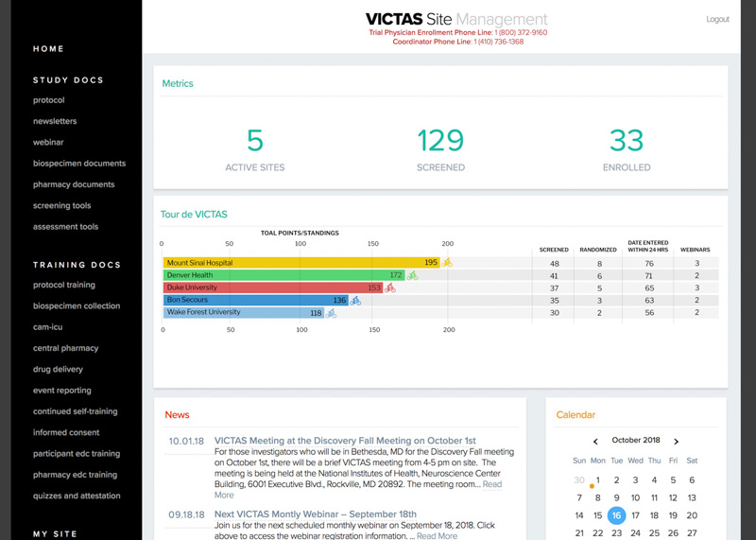Open quizzes and attestation

coord(77,496)
